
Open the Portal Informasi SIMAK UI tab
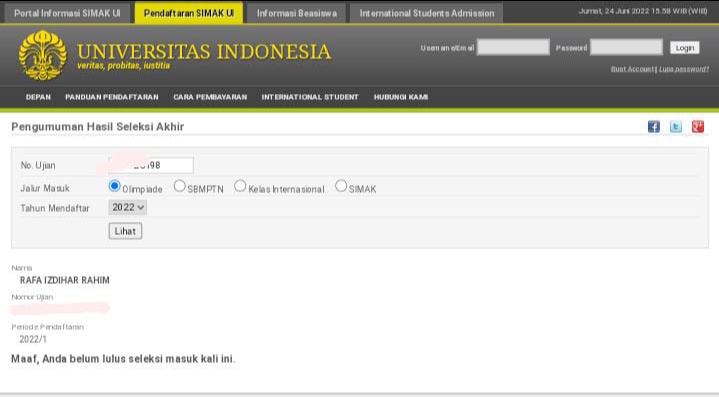pyautogui.click(x=67, y=13)
